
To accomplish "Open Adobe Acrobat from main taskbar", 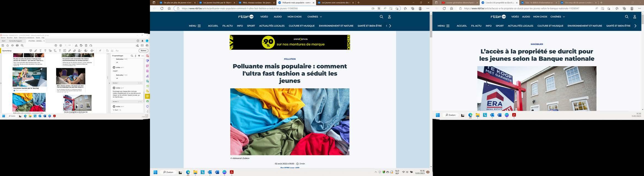I will [x=232, y=172].
